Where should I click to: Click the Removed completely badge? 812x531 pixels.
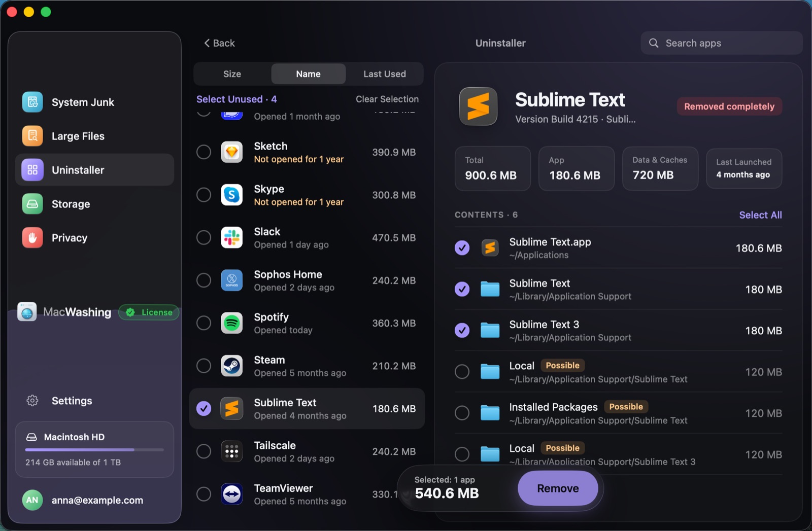(729, 107)
